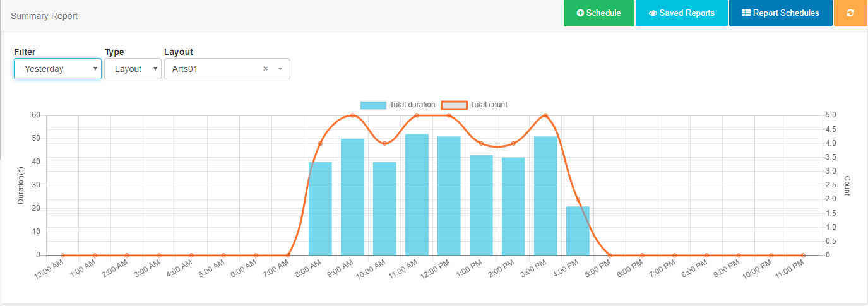Click the Saved Reports button text
Viewport: 868px width, 306px height.
[687, 13]
